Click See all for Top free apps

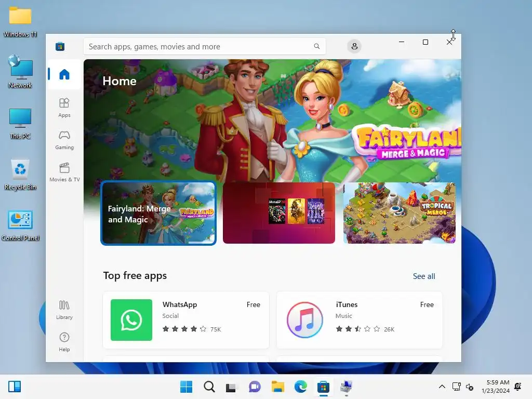(x=424, y=276)
